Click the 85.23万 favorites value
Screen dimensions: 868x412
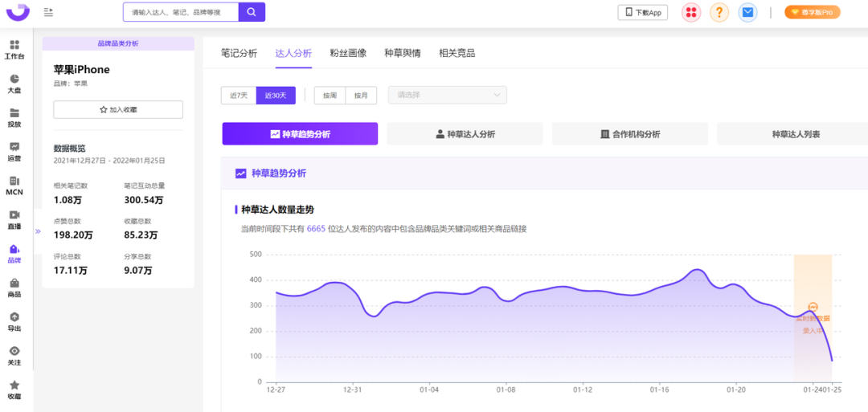click(x=141, y=235)
